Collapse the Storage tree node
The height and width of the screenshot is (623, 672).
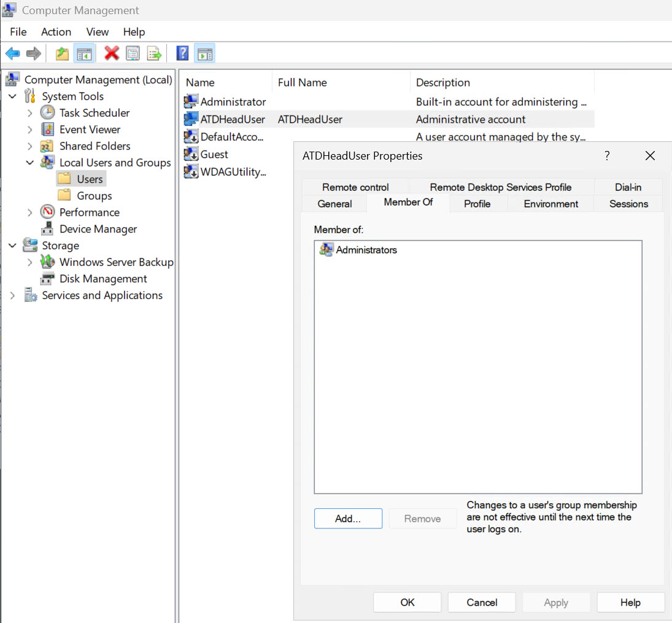[x=12, y=246]
